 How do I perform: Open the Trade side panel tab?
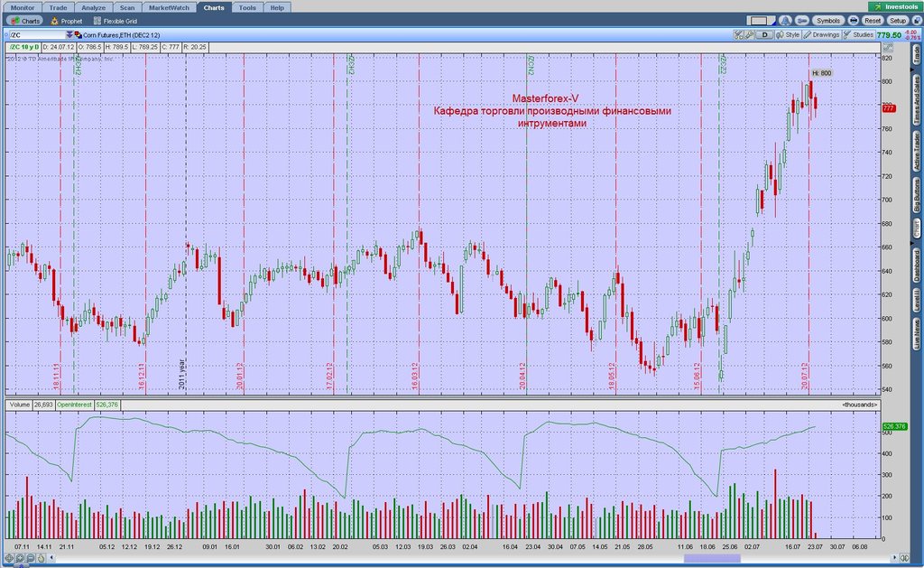tap(917, 55)
